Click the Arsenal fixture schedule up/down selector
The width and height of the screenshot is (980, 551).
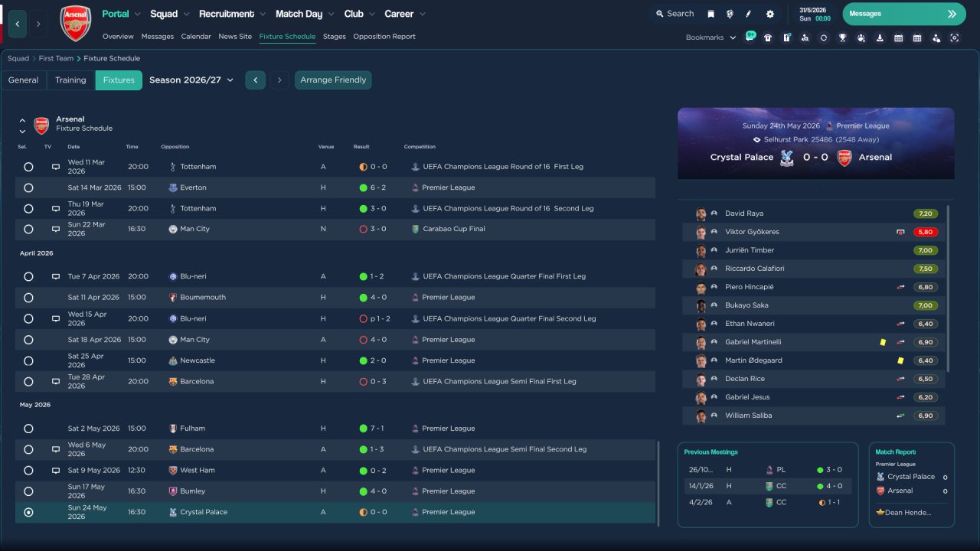(x=22, y=126)
